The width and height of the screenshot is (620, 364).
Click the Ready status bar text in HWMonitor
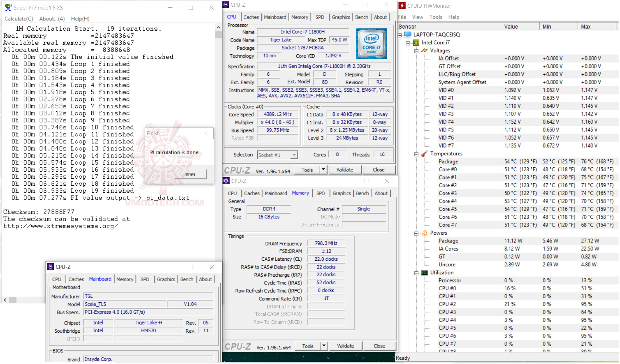(403, 358)
